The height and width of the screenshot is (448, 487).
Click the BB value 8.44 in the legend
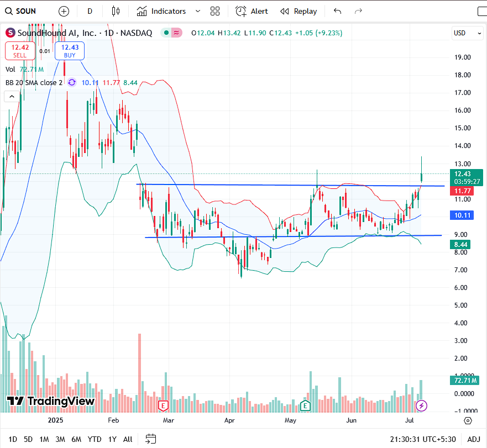pyautogui.click(x=130, y=82)
